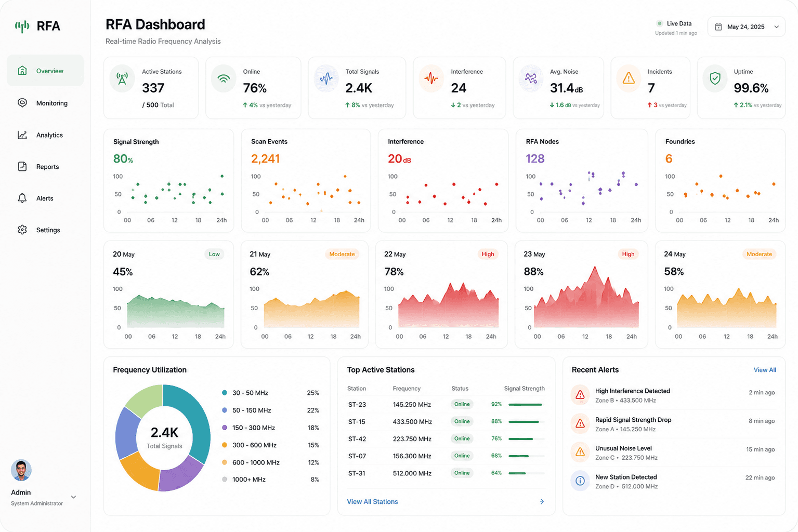Click the Alerts bell icon
This screenshot has width=798, height=532.
(x=22, y=198)
